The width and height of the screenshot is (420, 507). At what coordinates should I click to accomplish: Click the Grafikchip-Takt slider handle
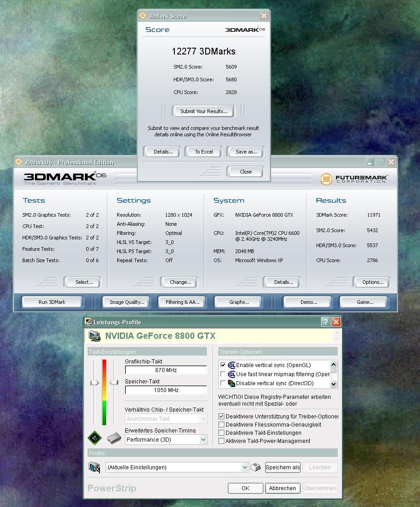tap(94, 383)
